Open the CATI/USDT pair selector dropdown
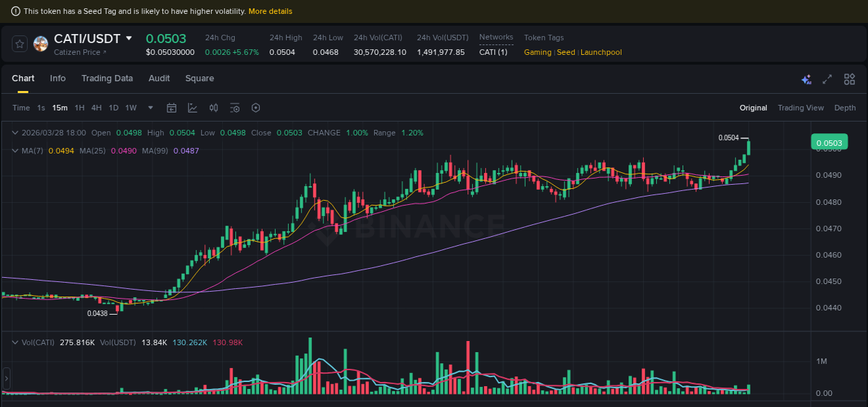The height and width of the screenshot is (407, 868). click(x=128, y=38)
